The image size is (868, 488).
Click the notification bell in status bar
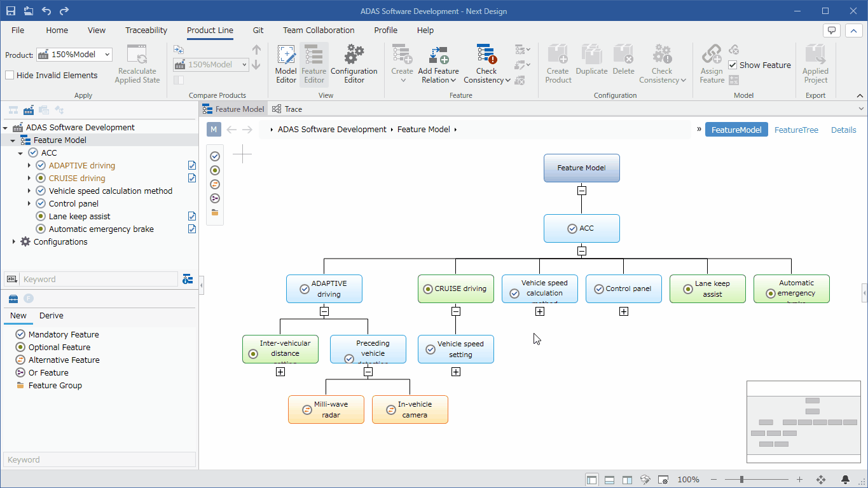point(845,480)
